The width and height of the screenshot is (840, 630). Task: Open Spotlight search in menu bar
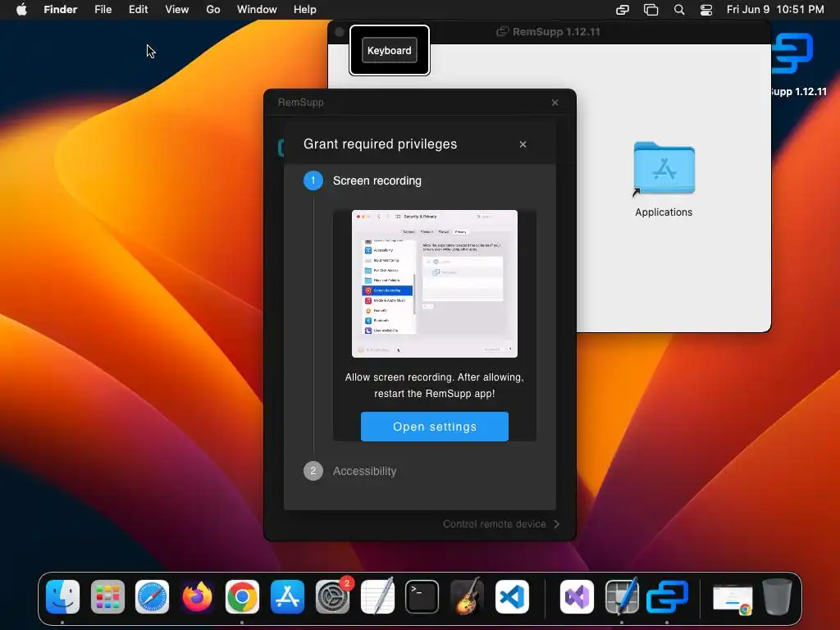click(x=679, y=10)
